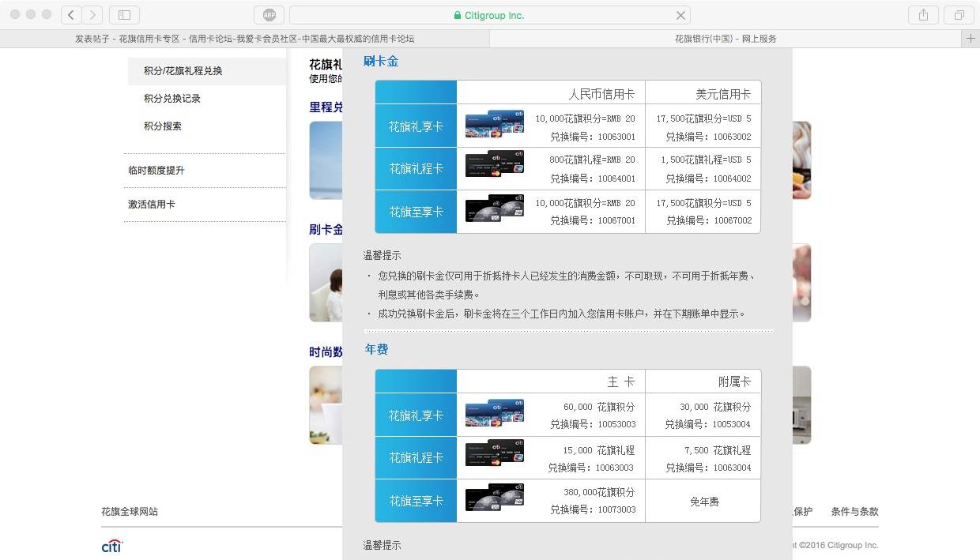Click the 美元信用卡 column header

[x=723, y=94]
